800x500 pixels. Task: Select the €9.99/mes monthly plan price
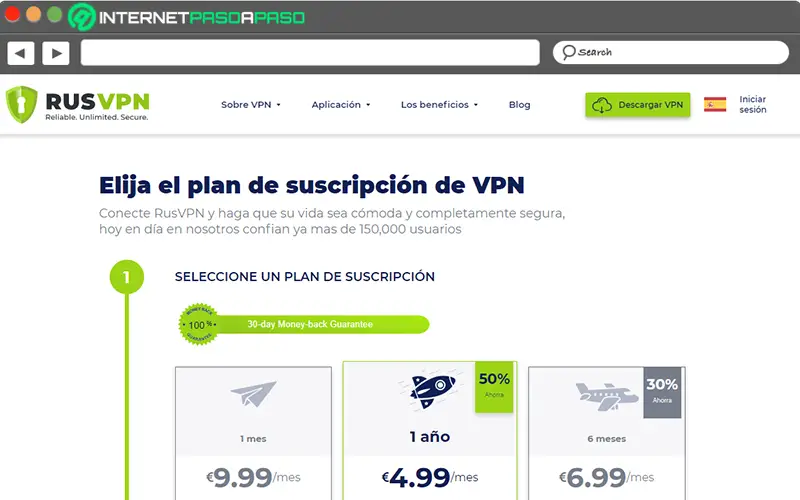click(x=253, y=478)
